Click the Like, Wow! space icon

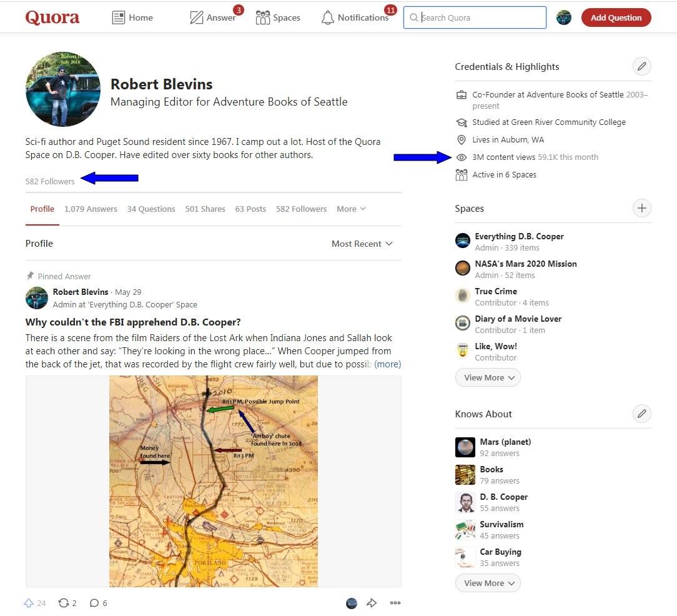(462, 350)
